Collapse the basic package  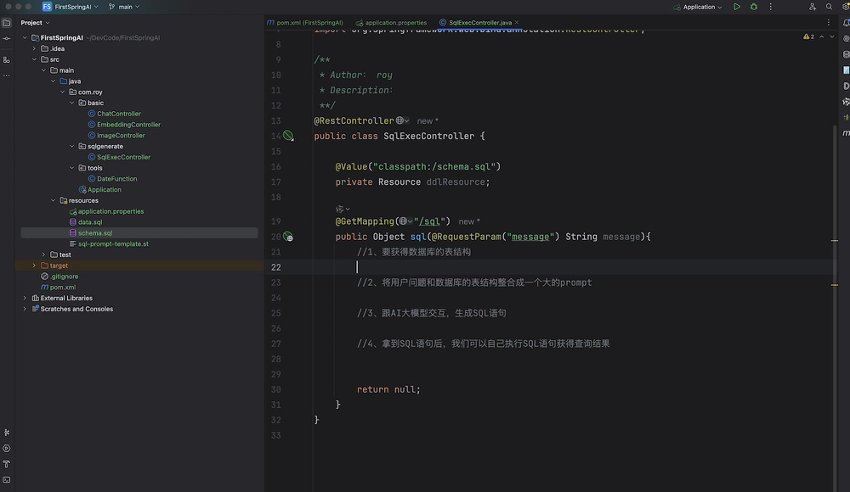coord(72,102)
